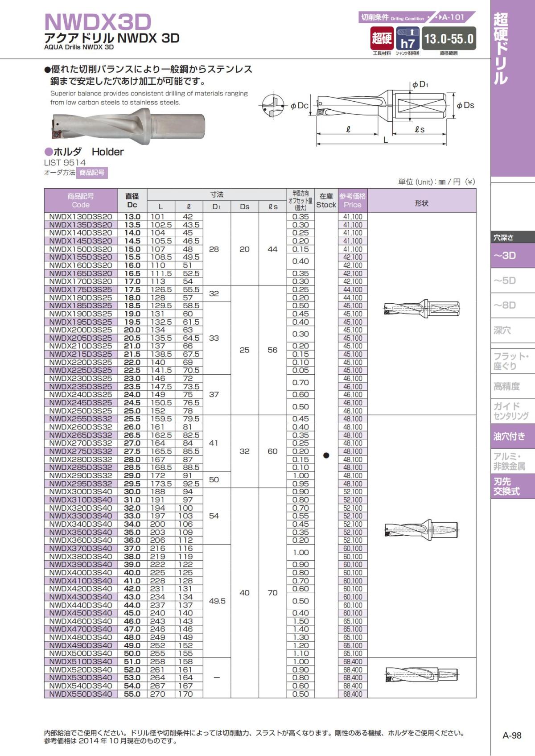Click the 寸法 dimensions header
Viewport: 535px width, 756px height.
pyautogui.click(x=217, y=194)
